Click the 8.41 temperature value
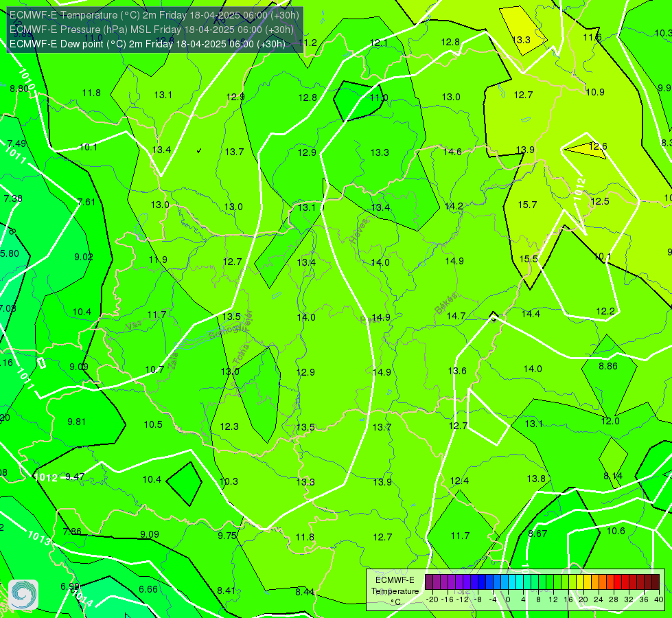 (227, 591)
